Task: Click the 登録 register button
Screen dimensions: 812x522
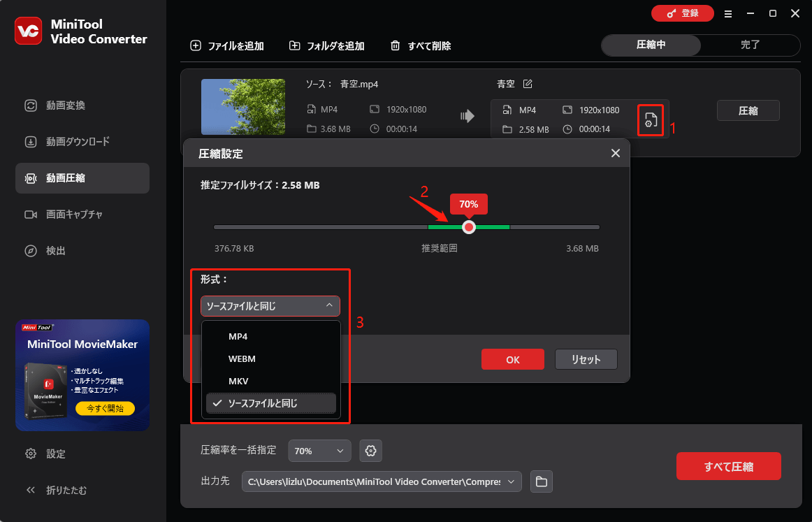Action: (683, 13)
